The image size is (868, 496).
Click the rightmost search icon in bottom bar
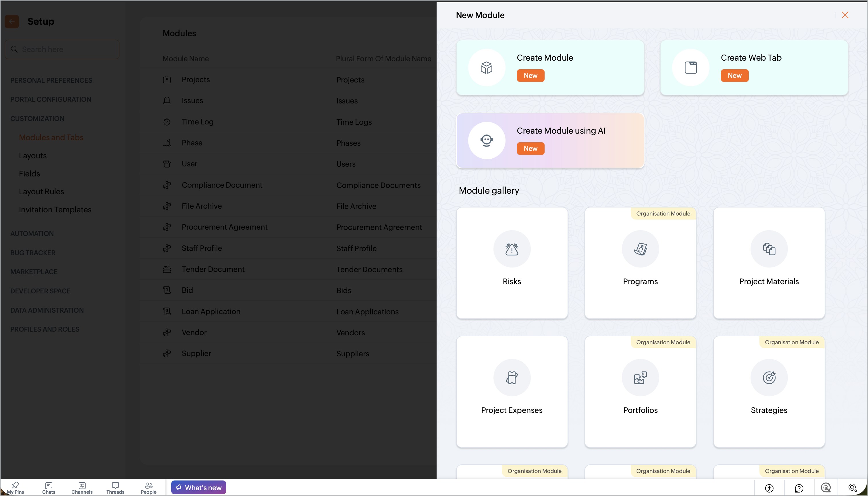(852, 488)
